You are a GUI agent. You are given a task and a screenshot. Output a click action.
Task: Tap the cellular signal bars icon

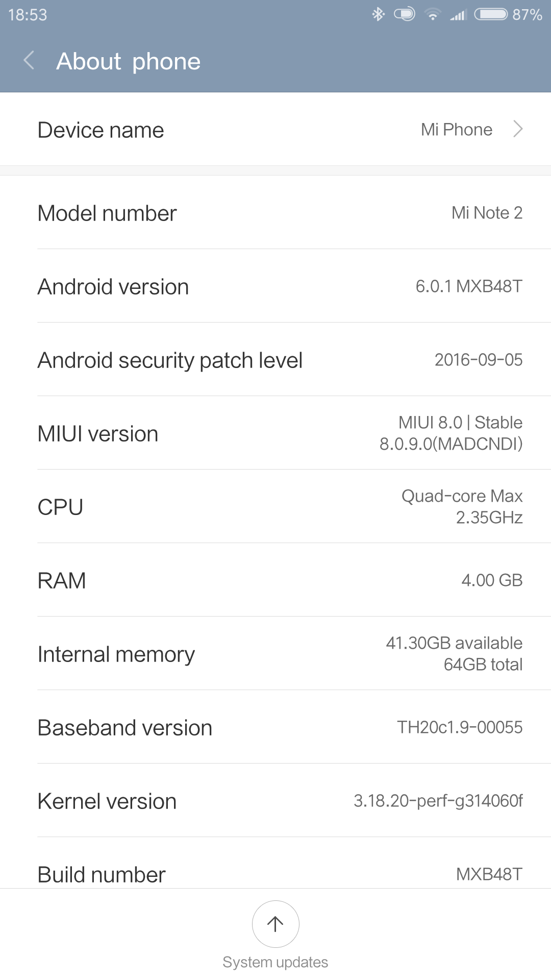(458, 15)
